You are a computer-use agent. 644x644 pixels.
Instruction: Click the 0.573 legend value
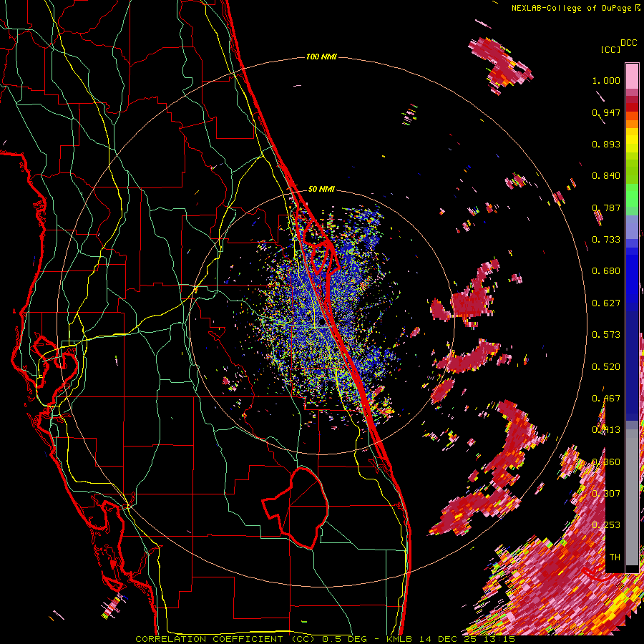click(x=606, y=335)
